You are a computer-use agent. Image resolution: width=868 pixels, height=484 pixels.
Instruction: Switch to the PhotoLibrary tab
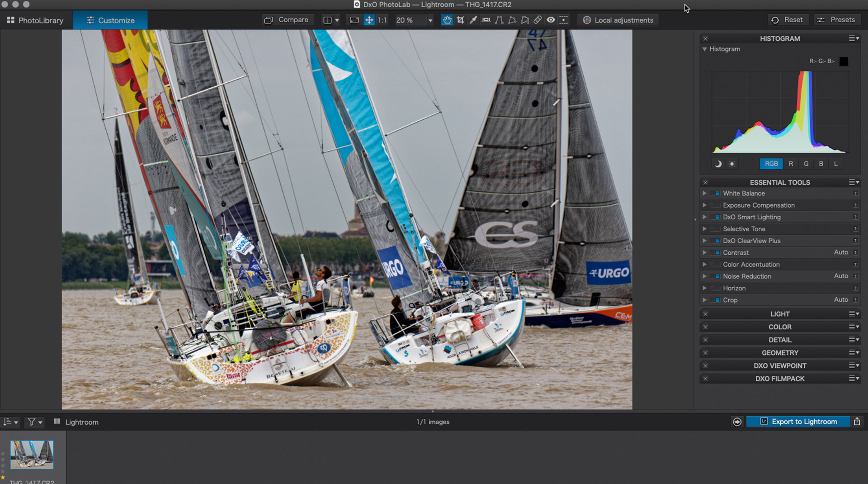35,20
